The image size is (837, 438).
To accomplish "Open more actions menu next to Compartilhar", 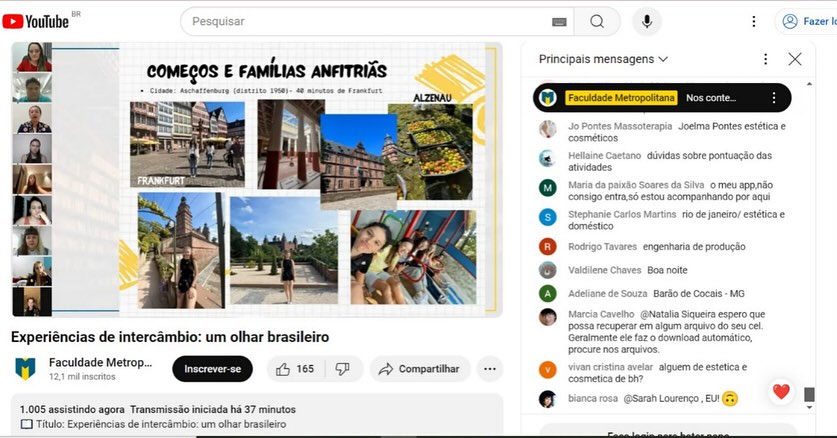I will coord(489,369).
